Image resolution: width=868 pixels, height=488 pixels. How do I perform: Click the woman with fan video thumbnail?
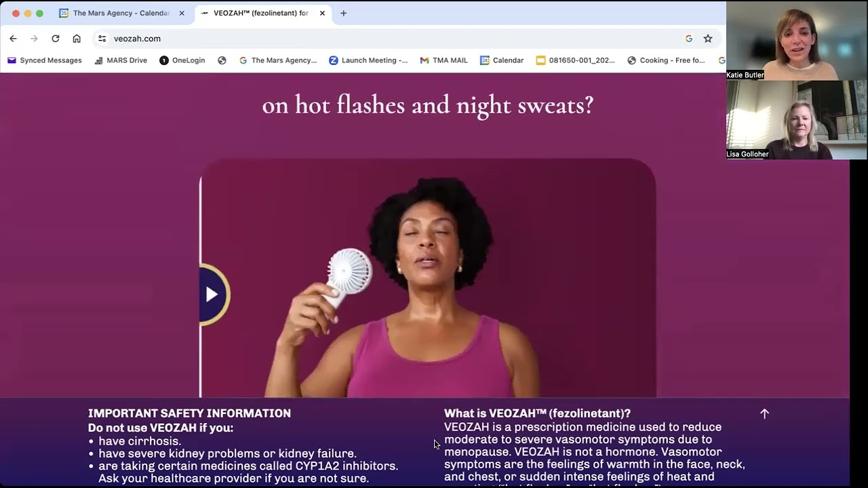[428, 278]
